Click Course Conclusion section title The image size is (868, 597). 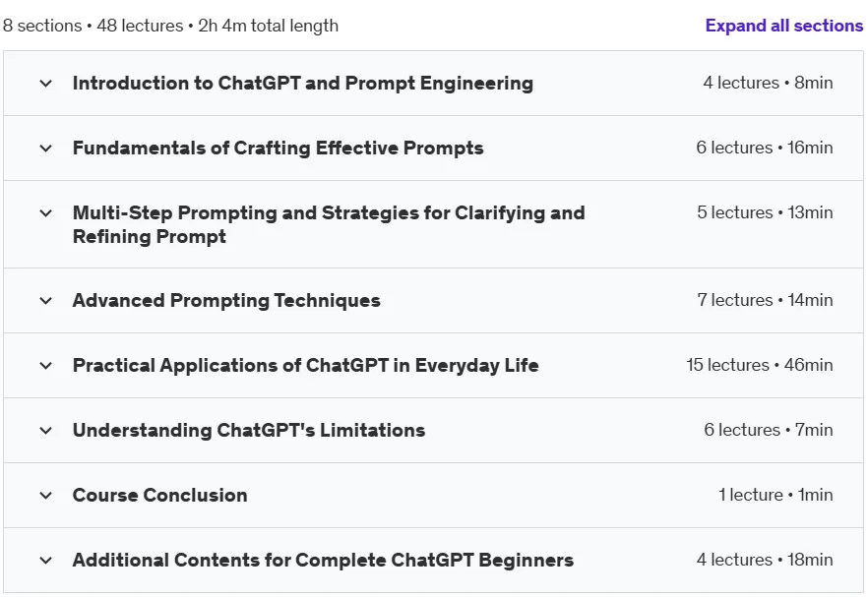[160, 495]
